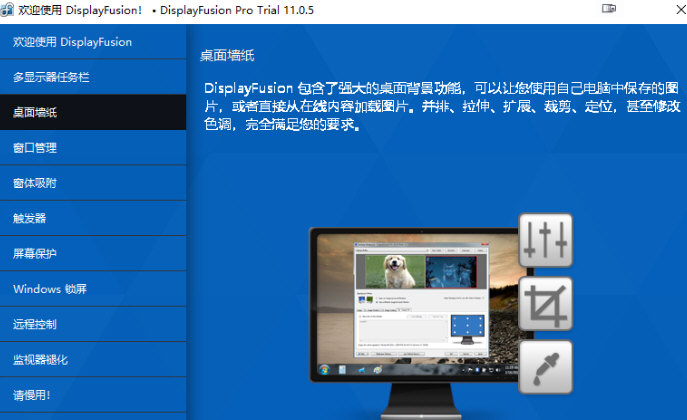Click the DisplayFusion app icon in title bar
Screen dimensions: 687x420
(7, 10)
